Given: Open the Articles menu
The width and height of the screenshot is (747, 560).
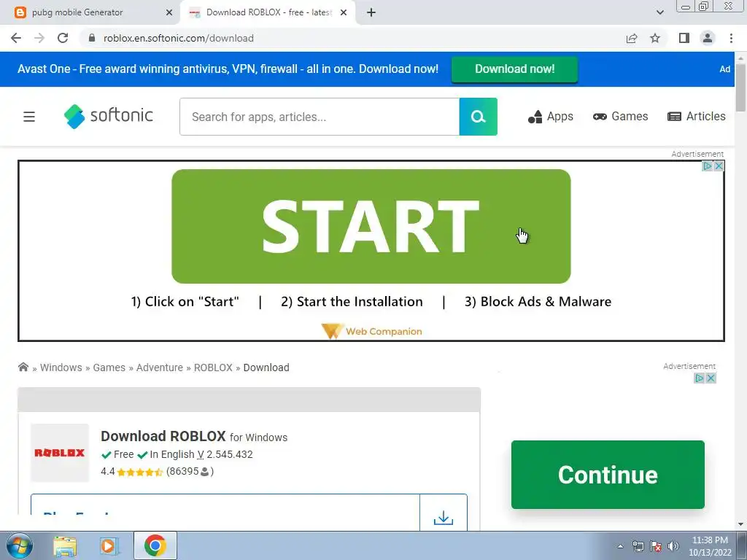Looking at the screenshot, I should click(x=697, y=117).
